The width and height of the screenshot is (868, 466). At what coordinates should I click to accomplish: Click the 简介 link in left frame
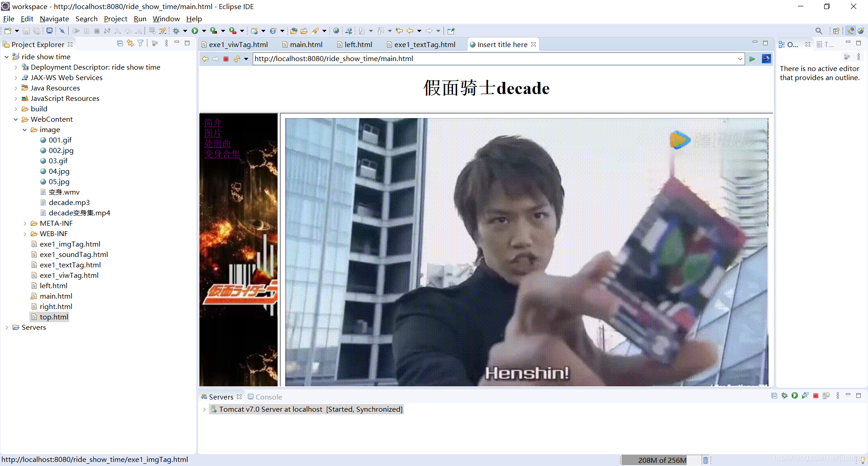point(213,123)
